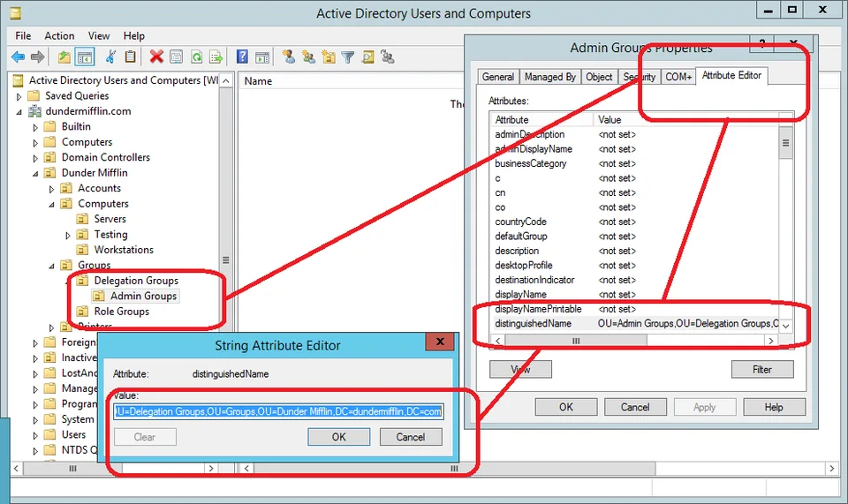Click Cancel in Admin Groups Properties
This screenshot has width=848, height=504.
[635, 407]
